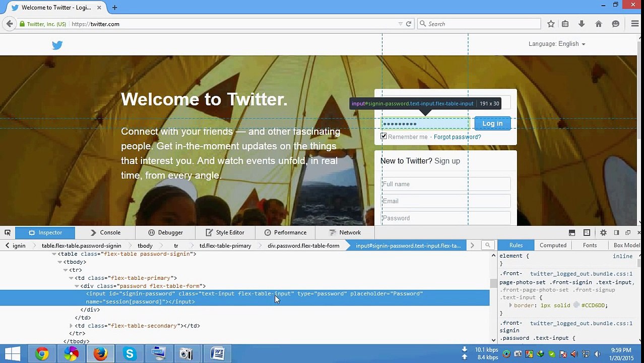The height and width of the screenshot is (363, 644).
Task: Select div.password.flex-table-form breadcrumb
Action: click(303, 246)
